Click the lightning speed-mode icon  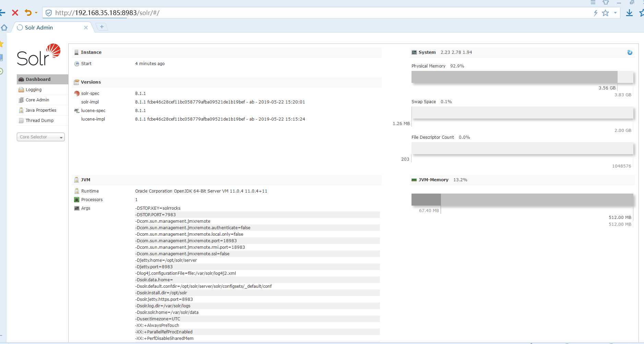pyautogui.click(x=596, y=13)
